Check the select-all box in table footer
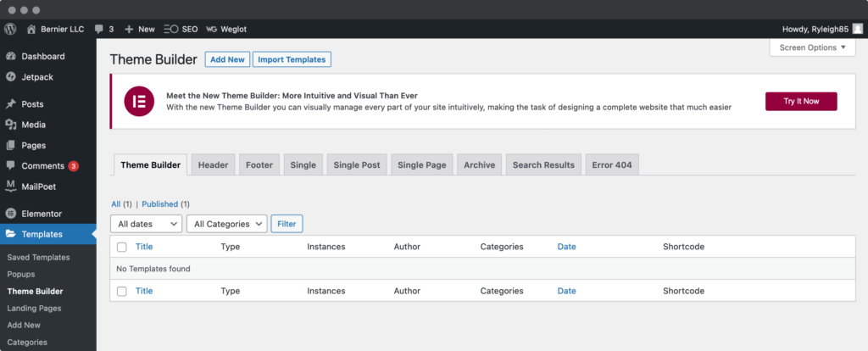The height and width of the screenshot is (351, 868). coord(122,291)
